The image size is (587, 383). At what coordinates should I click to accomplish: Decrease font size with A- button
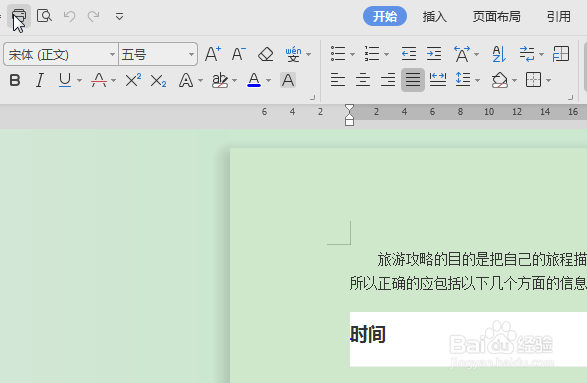click(x=238, y=54)
